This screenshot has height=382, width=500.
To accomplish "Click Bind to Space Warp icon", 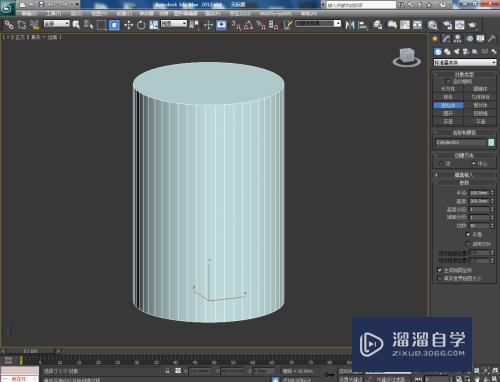I will pyautogui.click(x=34, y=25).
